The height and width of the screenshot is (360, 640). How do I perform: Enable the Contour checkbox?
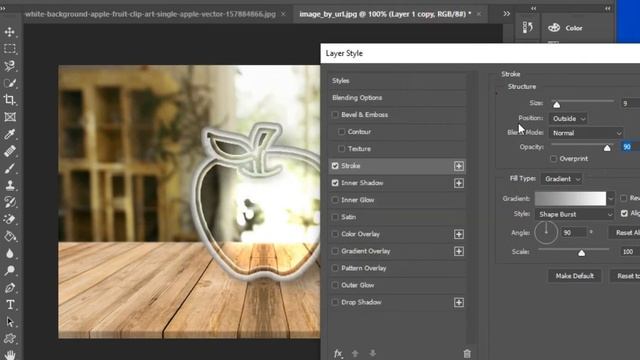coord(342,132)
